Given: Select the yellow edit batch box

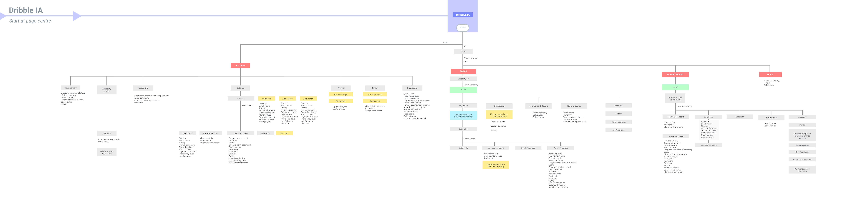Looking at the screenshot, I should tap(284, 133).
